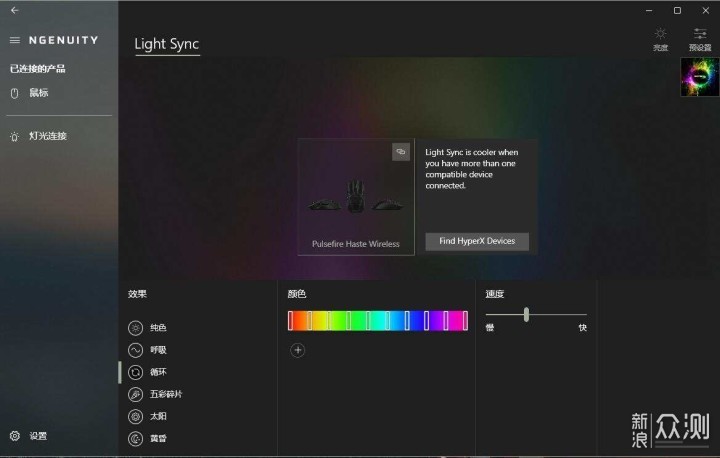Viewport: 720px width, 458px height.
Task: Open 灯光连接 light sync bulb icon
Action: coord(15,136)
